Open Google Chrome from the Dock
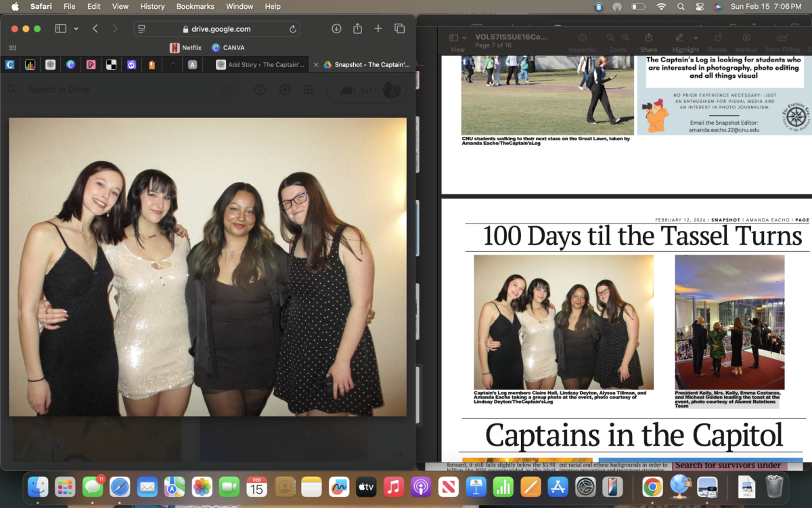 pos(652,486)
